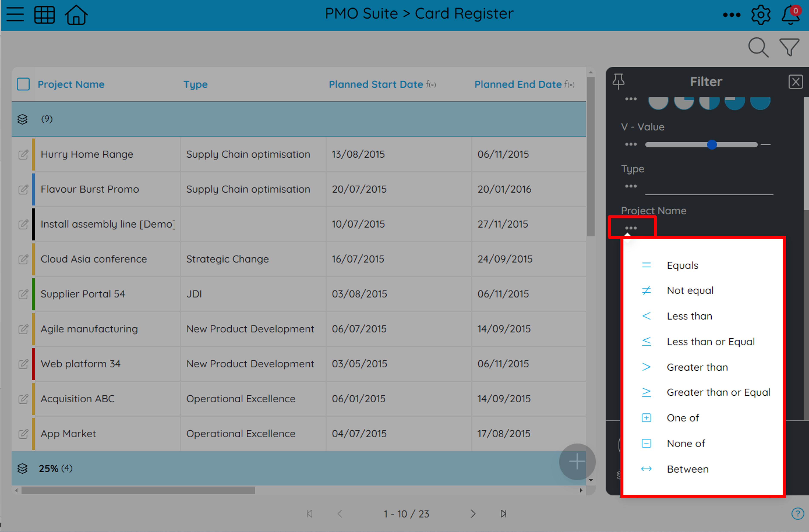Viewport: 809px width, 532px height.
Task: Tick the select-all checkbox beside Project Name
Action: (x=23, y=84)
